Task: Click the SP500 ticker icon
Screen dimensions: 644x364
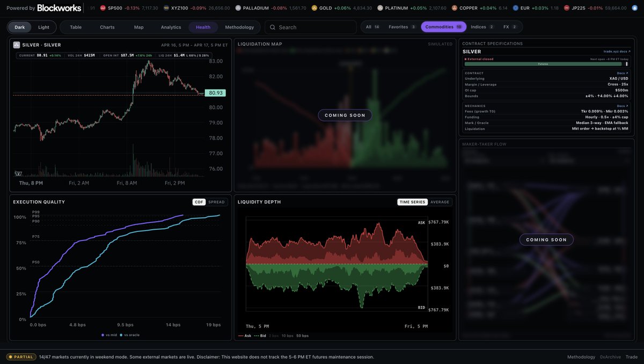Action: (103, 8)
